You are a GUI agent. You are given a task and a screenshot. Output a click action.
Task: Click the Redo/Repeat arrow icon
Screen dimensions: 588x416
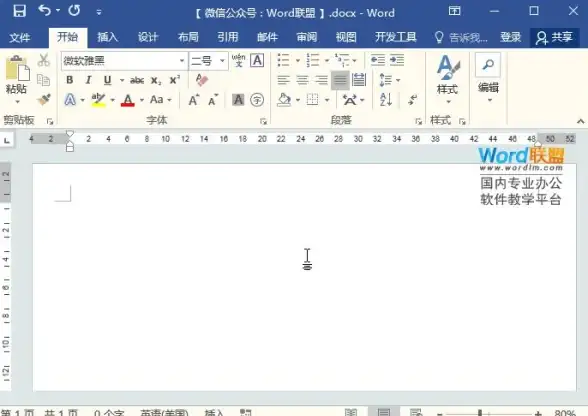(74, 11)
